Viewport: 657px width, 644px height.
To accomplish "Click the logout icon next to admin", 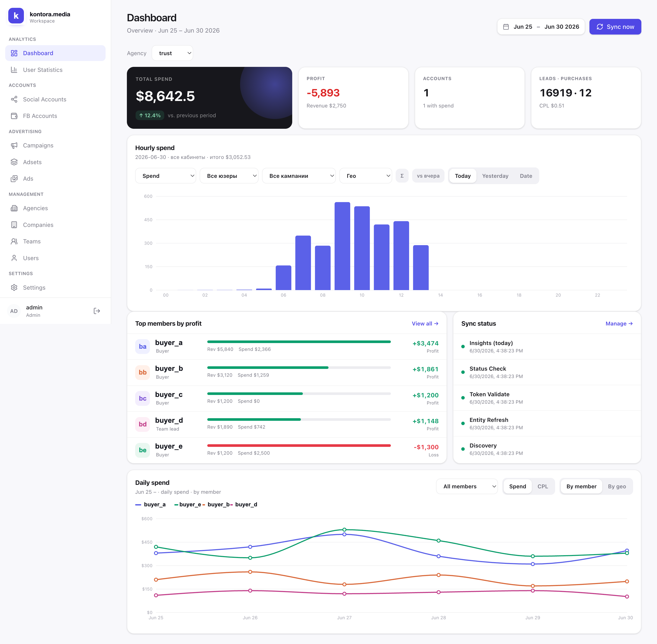I will [97, 311].
